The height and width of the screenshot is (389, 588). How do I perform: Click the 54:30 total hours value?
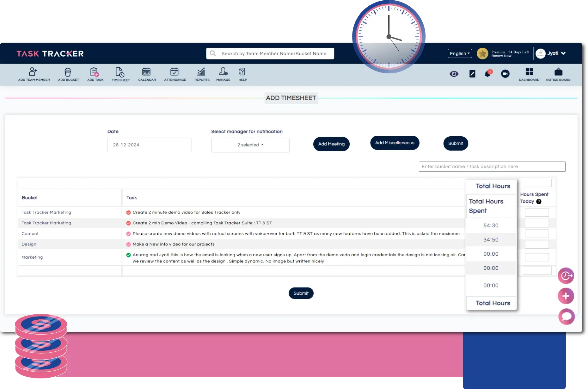pyautogui.click(x=491, y=225)
